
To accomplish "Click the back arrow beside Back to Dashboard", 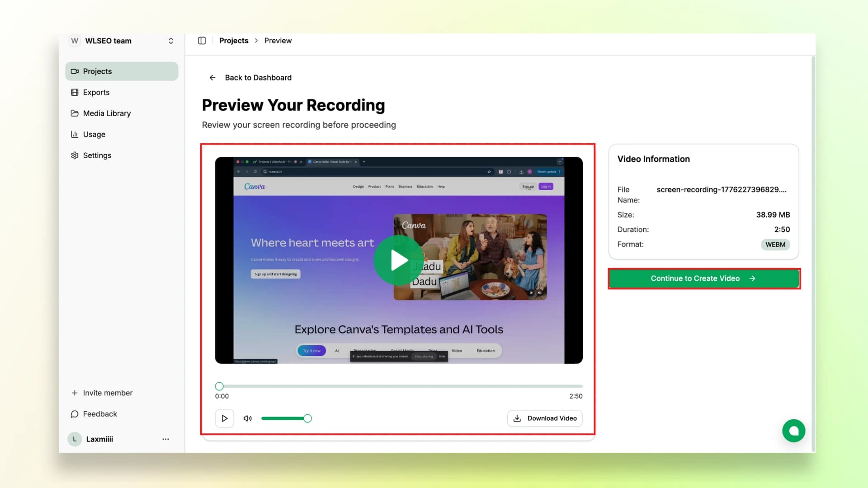I will coord(212,77).
